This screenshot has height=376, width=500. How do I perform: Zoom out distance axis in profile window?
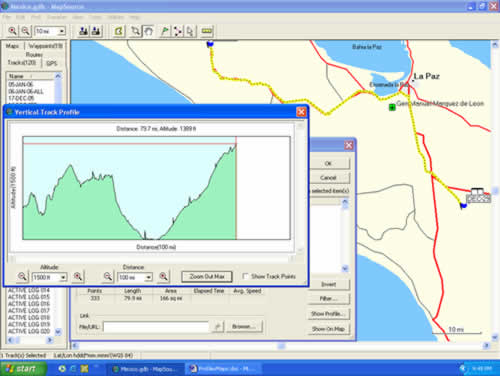click(x=108, y=276)
